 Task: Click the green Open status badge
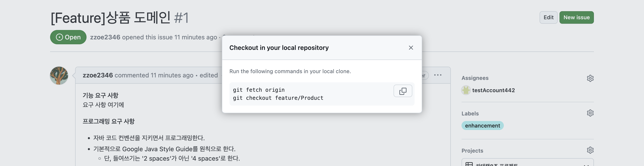click(x=68, y=37)
